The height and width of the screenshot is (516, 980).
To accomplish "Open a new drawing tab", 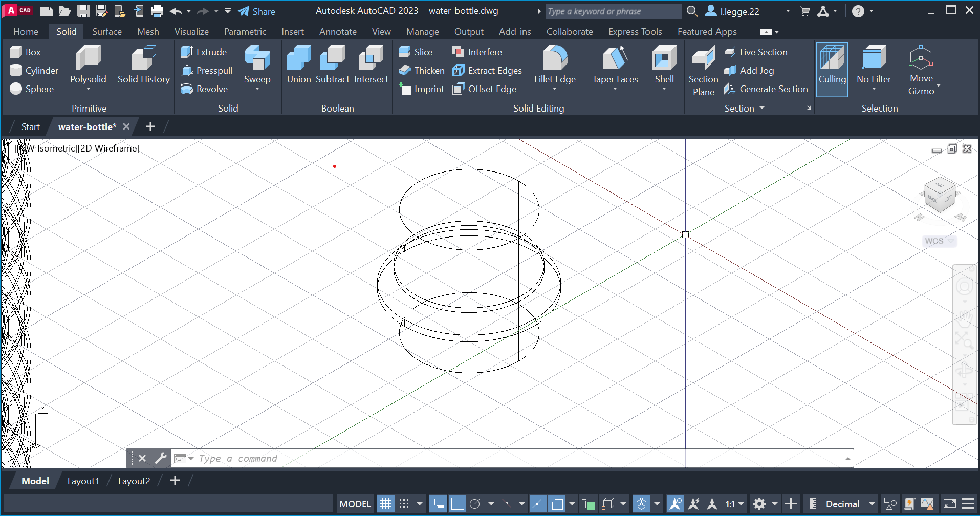I will 150,126.
